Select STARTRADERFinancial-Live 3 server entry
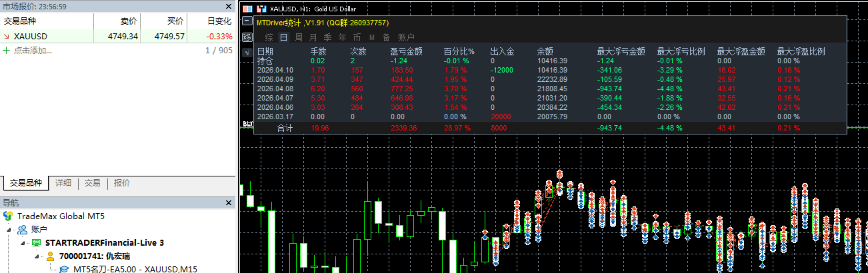 point(105,242)
